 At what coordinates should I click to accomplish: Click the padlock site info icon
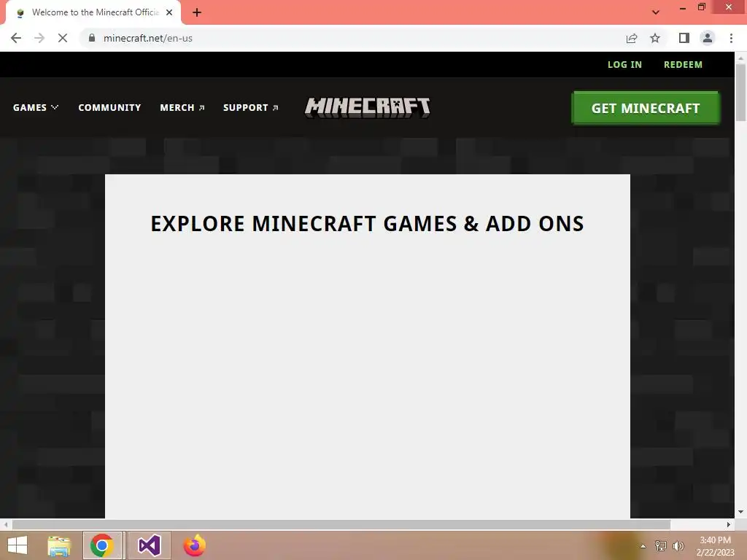[x=92, y=38]
